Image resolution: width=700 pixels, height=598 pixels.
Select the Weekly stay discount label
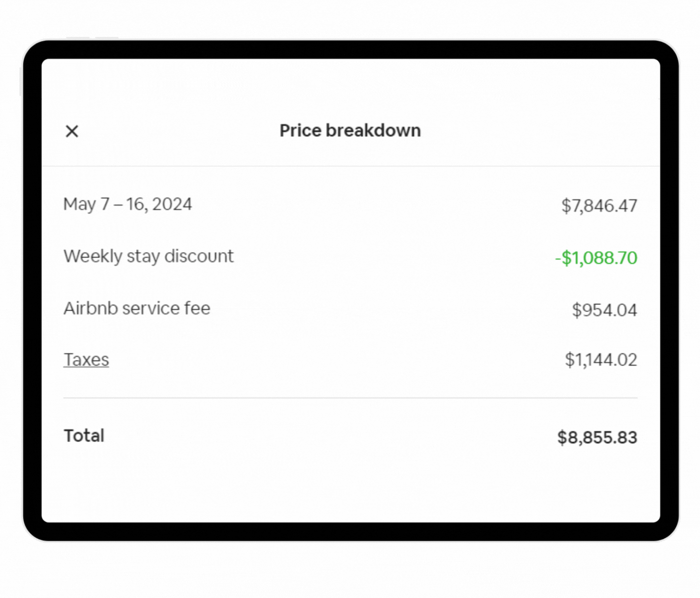(x=148, y=256)
